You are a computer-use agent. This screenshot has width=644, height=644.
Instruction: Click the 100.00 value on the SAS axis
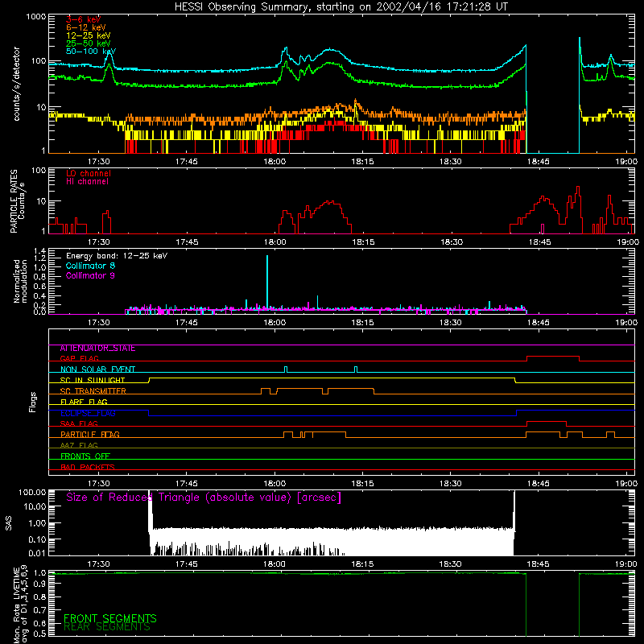point(32,492)
